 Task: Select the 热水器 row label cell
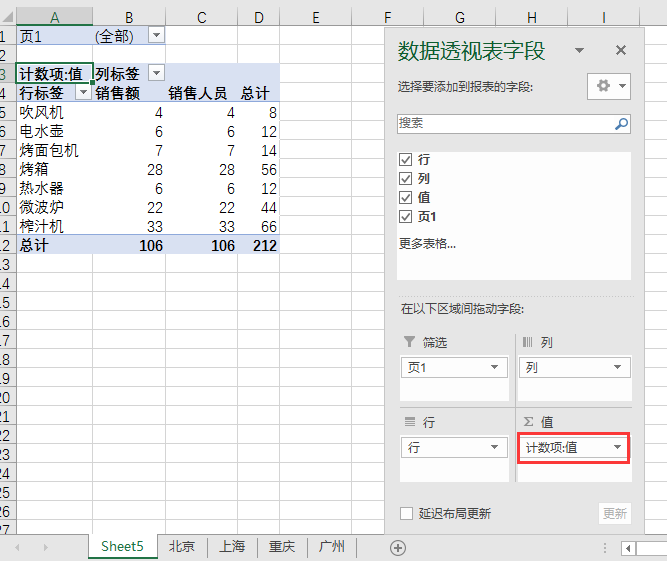tap(54, 188)
